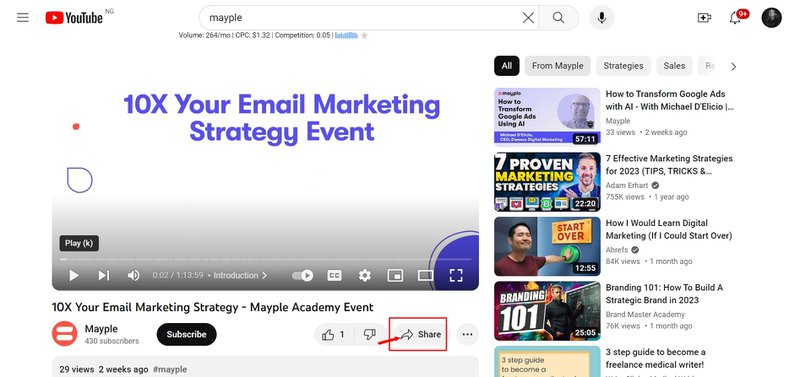Open 'Branding 101: How To Build' title
The width and height of the screenshot is (800, 377).
[664, 294]
